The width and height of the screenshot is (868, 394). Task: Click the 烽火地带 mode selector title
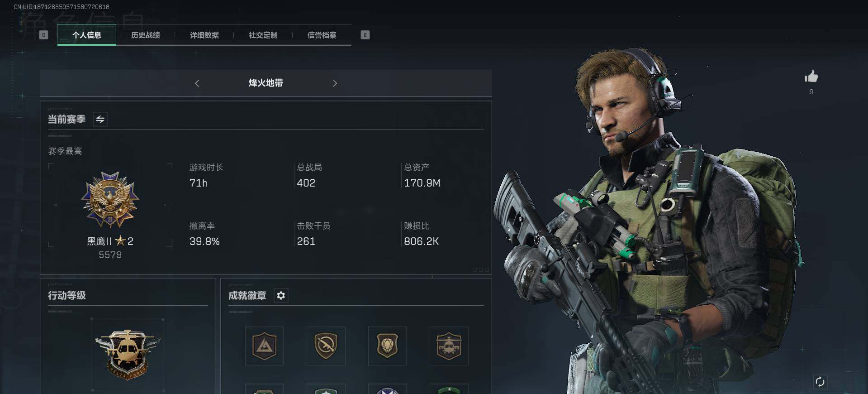coord(266,83)
